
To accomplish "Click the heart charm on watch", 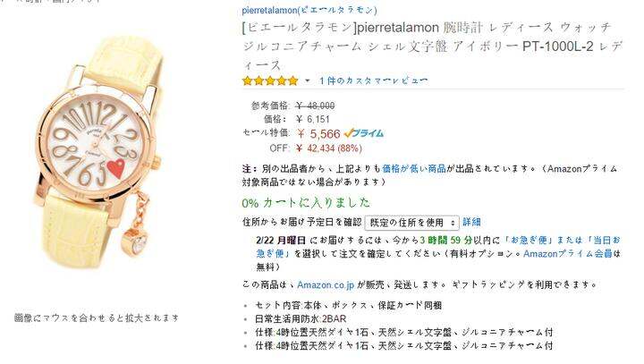I will (x=135, y=242).
